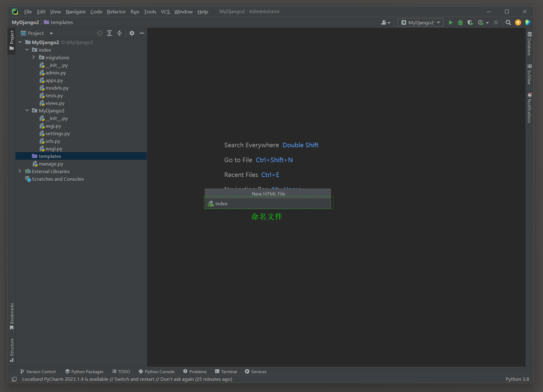This screenshot has height=392, width=543.
Task: Select settings.py in project tree
Action: click(58, 133)
